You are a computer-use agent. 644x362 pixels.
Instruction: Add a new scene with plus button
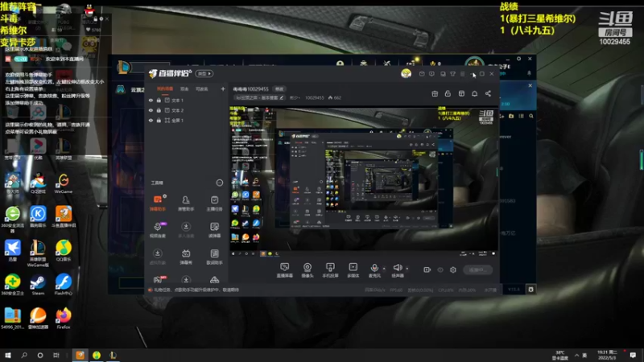pyautogui.click(x=223, y=88)
